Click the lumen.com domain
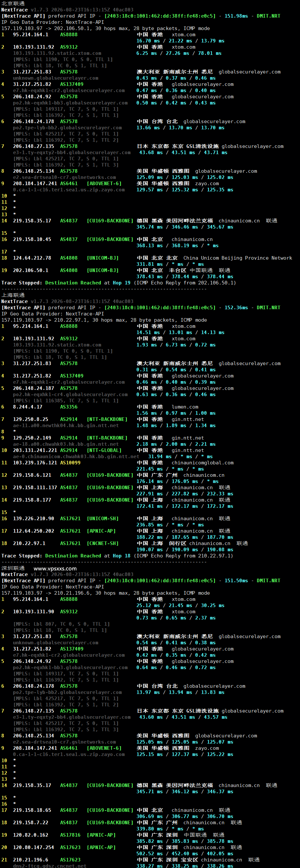300x868 pixels. (185, 407)
